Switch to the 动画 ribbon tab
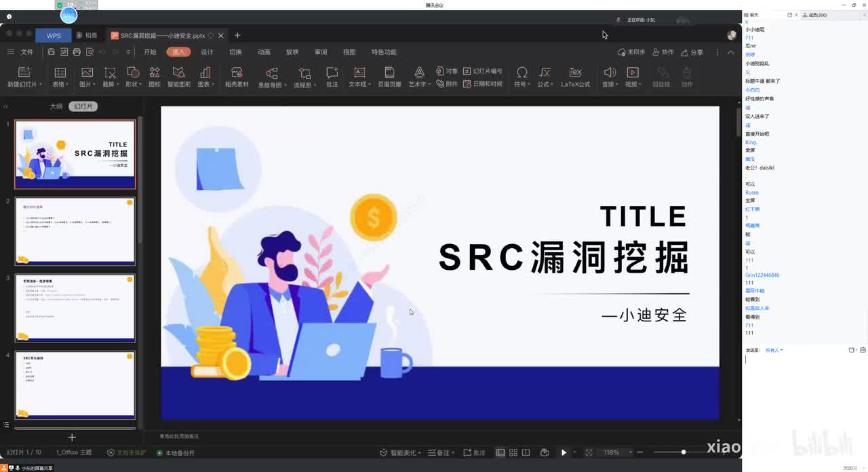The height and width of the screenshot is (472, 868). tap(264, 52)
